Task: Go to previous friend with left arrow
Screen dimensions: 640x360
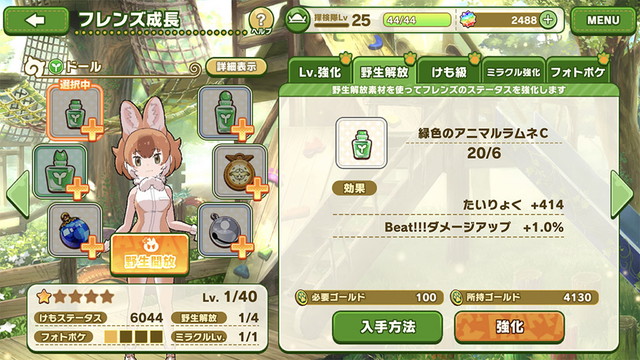Action: 18,195
